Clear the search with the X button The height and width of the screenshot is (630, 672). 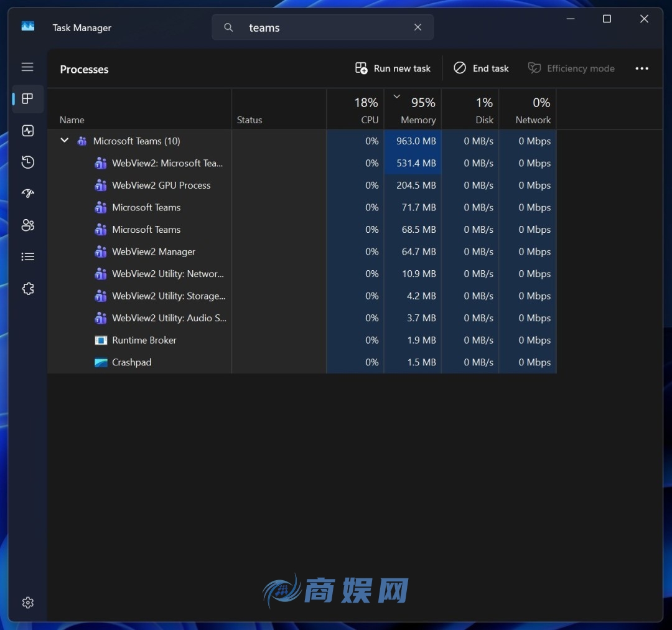click(418, 27)
